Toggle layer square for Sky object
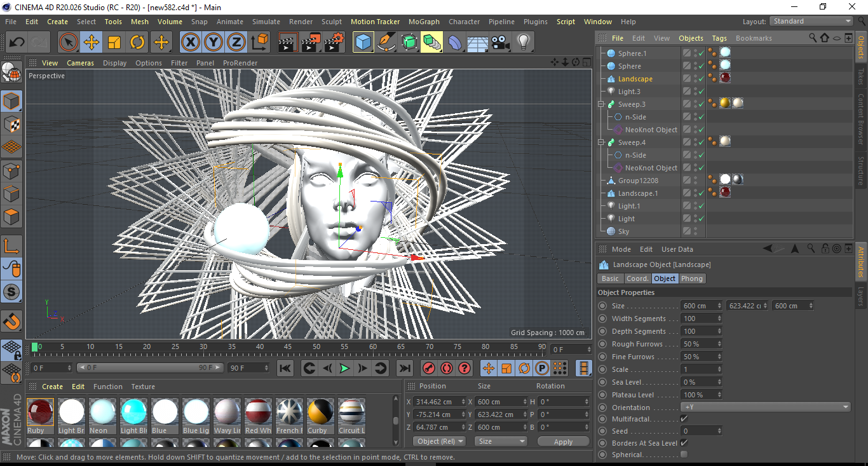 coord(686,231)
